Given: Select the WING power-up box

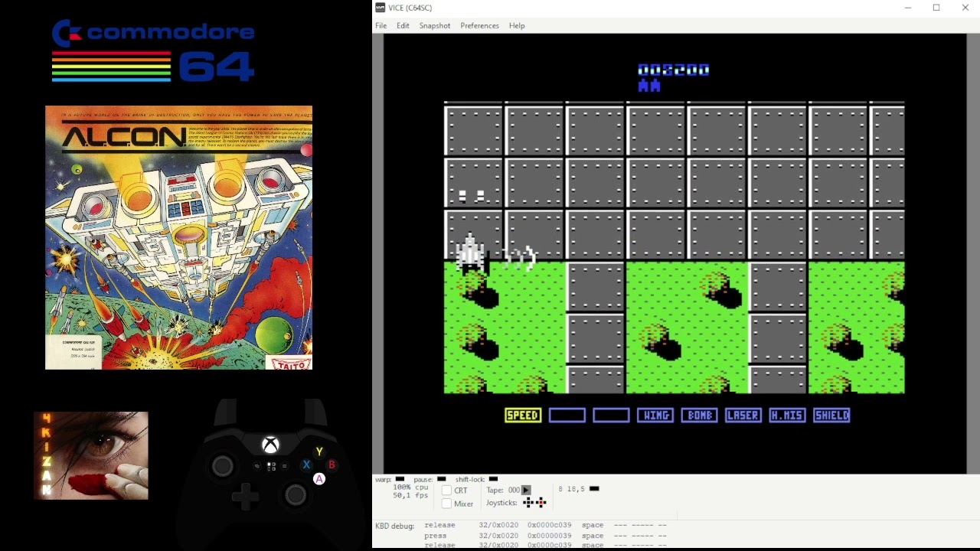Looking at the screenshot, I should tap(655, 416).
